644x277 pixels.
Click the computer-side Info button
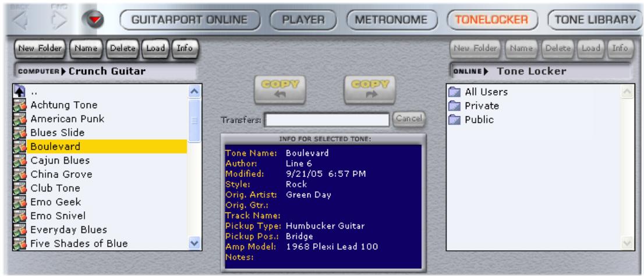point(185,48)
